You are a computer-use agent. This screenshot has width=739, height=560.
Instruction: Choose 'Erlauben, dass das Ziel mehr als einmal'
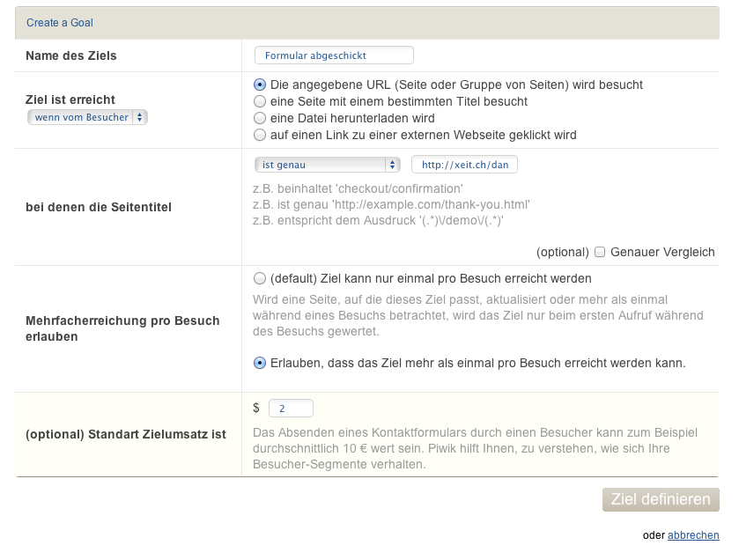260,363
